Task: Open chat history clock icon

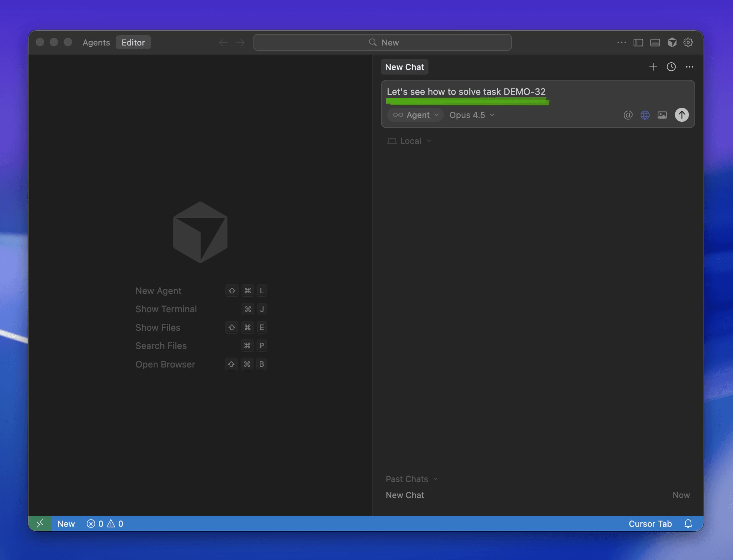Action: coord(671,67)
